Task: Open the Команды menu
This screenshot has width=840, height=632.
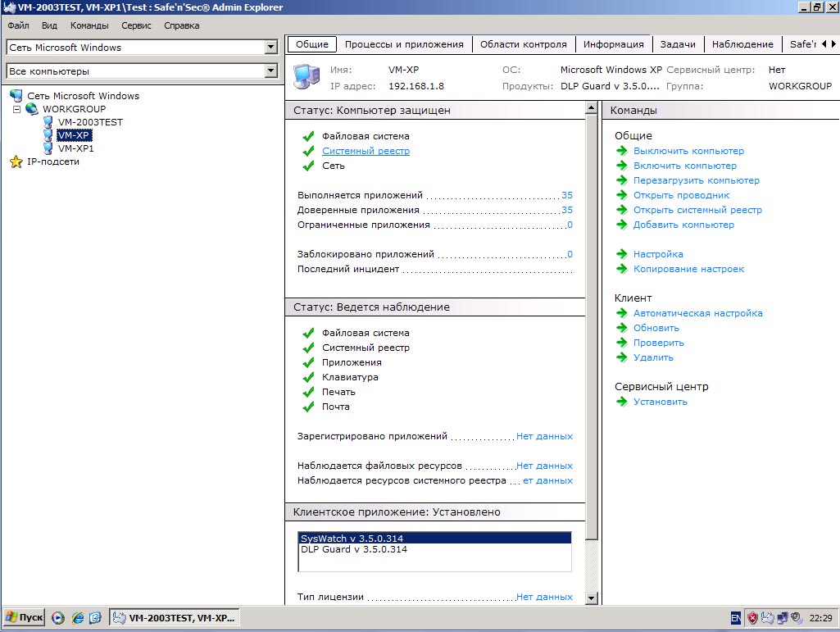Action: pyautogui.click(x=89, y=25)
